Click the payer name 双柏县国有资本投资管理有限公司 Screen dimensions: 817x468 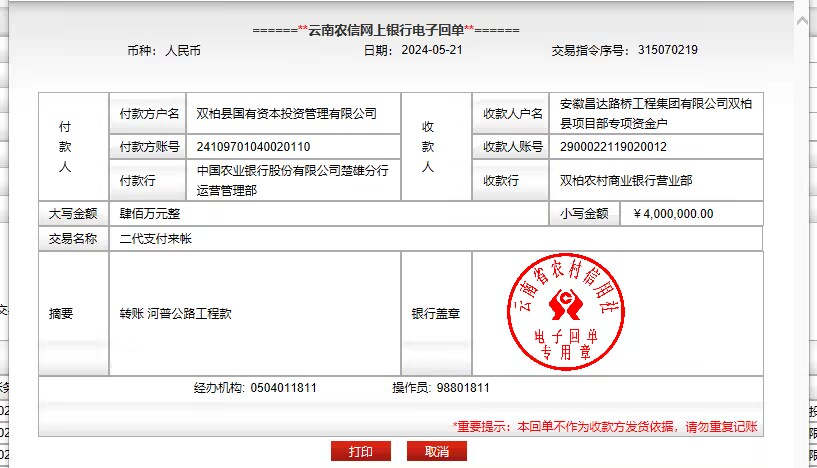click(286, 114)
